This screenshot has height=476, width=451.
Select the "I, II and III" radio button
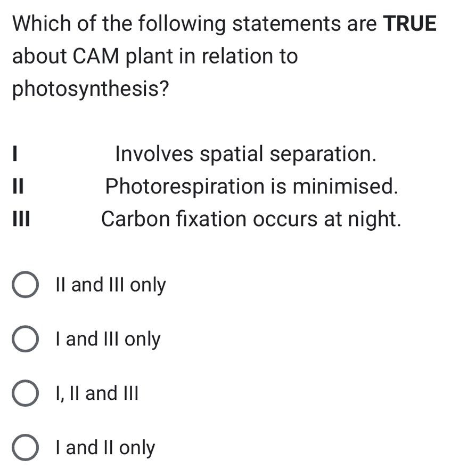24,393
